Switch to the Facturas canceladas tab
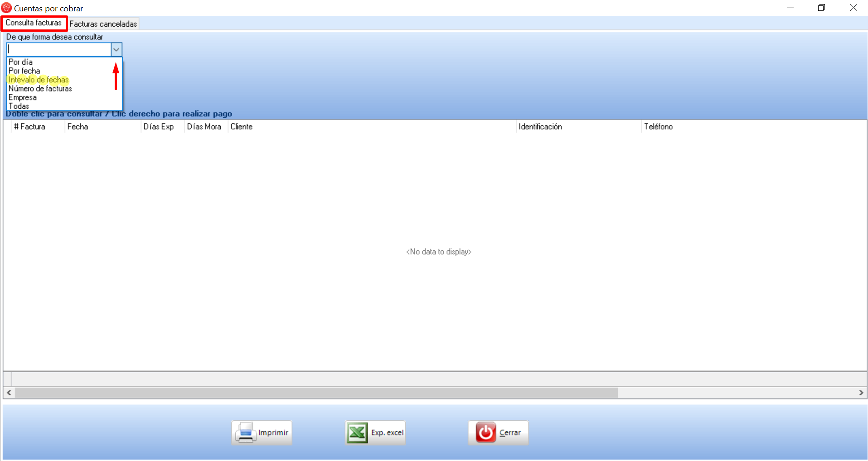The image size is (868, 461). pyautogui.click(x=103, y=24)
